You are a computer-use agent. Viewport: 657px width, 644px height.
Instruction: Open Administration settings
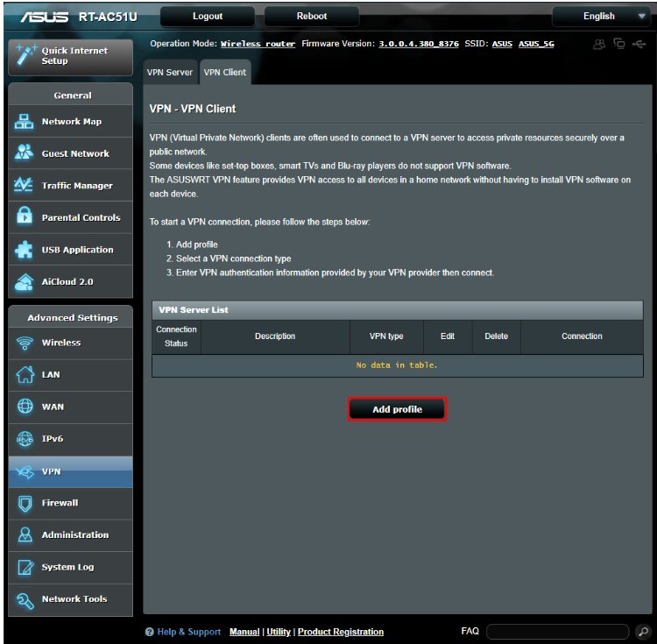tap(70, 535)
